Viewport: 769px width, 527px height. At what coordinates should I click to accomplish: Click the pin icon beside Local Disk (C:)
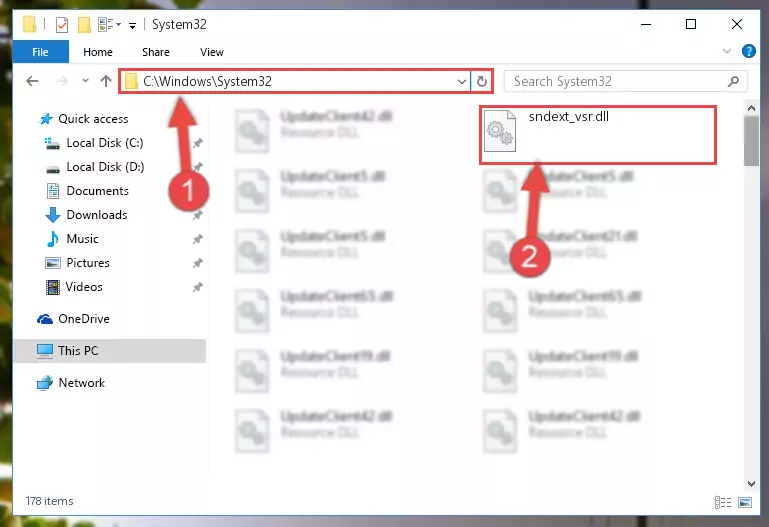197,143
